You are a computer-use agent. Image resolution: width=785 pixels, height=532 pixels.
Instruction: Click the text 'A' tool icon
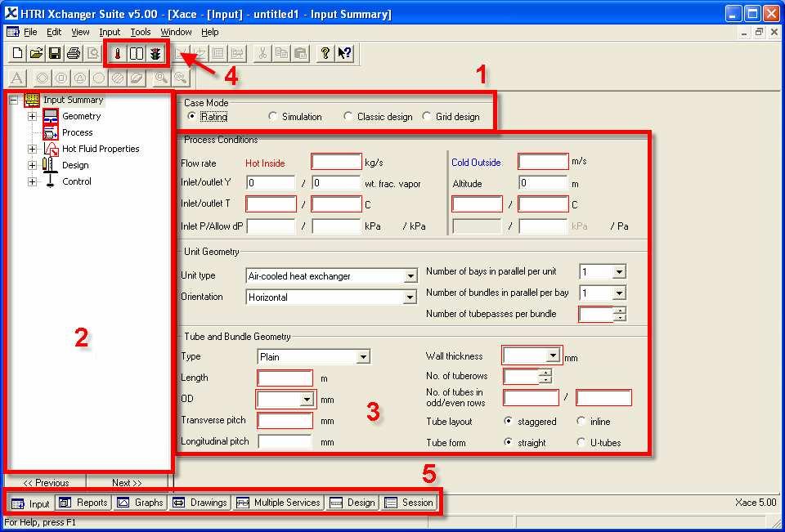[16, 78]
